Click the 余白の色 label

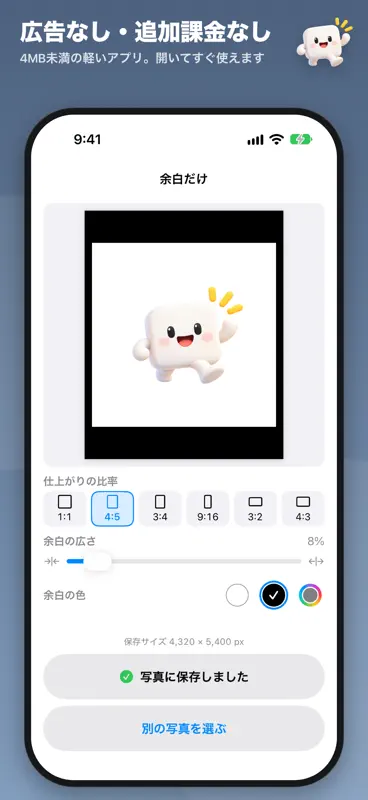[64, 595]
